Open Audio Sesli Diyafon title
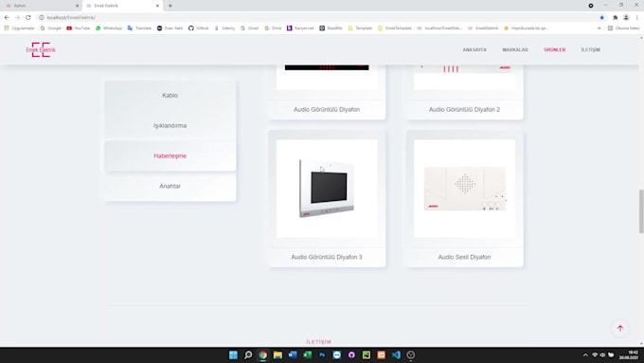 464,257
